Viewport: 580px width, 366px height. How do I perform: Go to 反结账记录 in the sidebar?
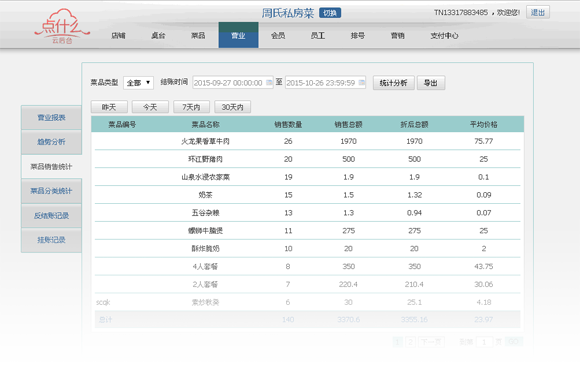51,215
